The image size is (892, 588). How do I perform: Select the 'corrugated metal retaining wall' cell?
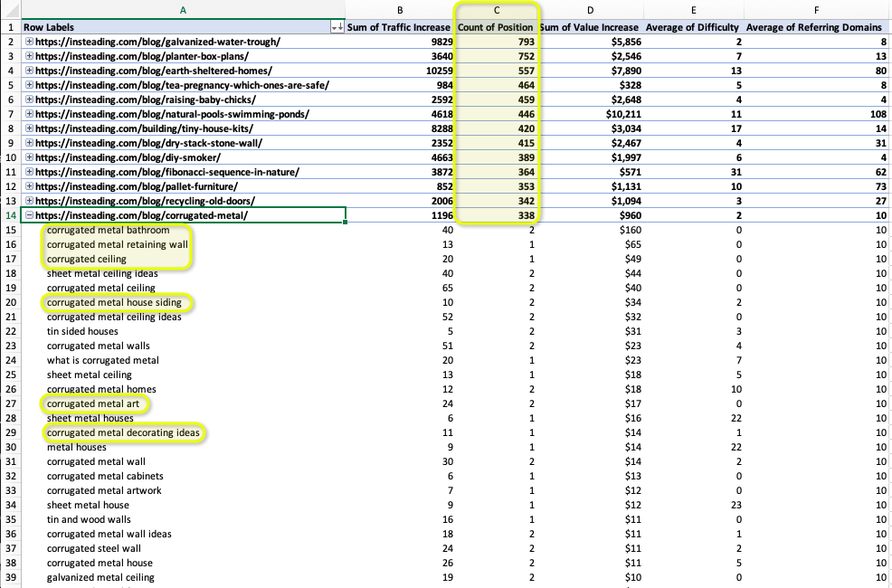(x=183, y=244)
